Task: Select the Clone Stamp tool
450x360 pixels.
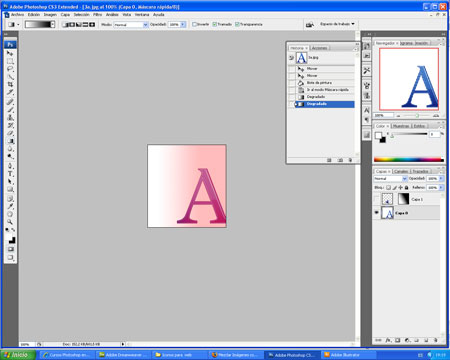Action: click(10, 118)
